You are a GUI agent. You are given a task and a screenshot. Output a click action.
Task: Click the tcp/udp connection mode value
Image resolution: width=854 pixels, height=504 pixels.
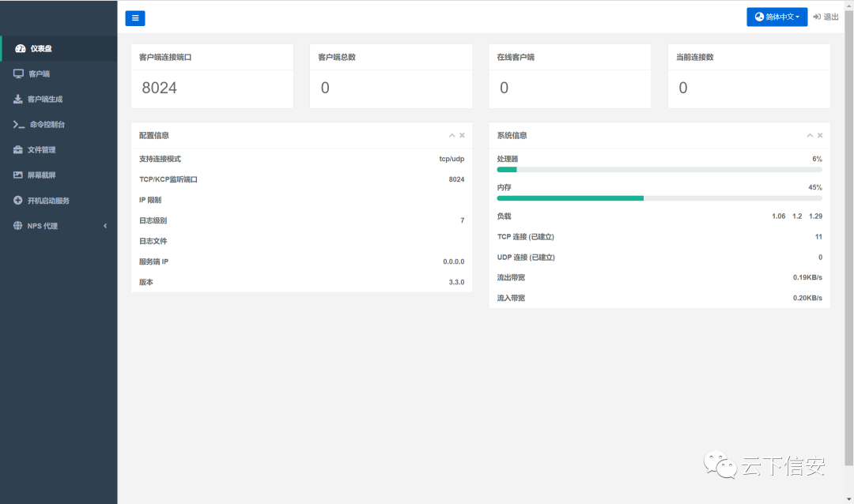pos(452,159)
